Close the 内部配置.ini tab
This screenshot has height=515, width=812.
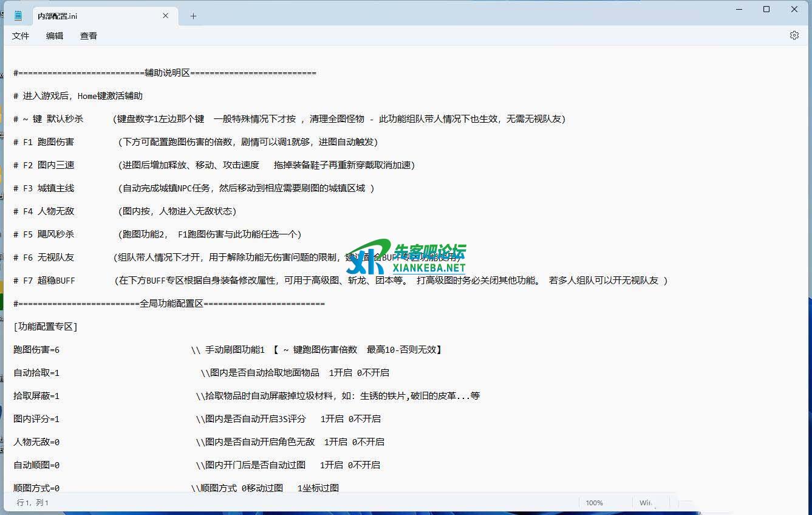[166, 16]
